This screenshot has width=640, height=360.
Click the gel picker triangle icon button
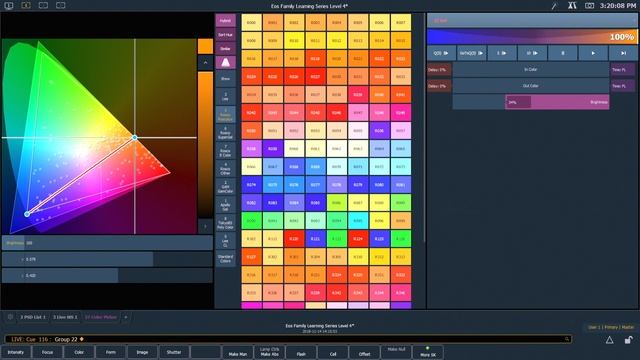click(225, 62)
